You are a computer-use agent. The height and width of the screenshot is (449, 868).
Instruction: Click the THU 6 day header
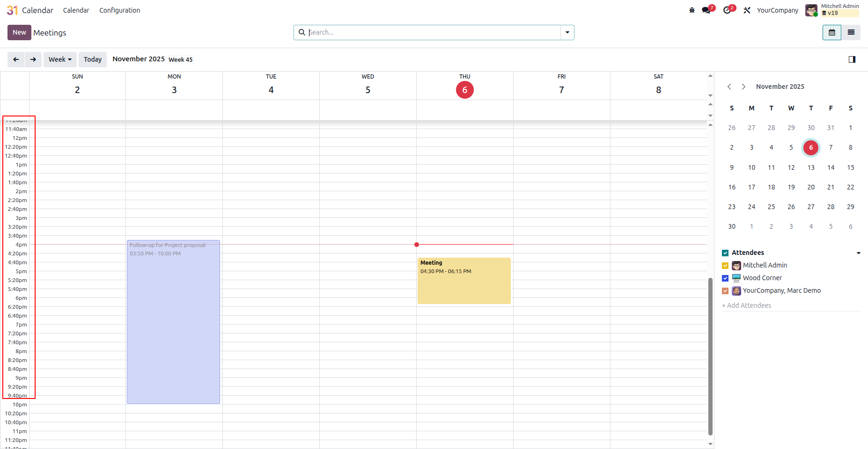pos(465,85)
